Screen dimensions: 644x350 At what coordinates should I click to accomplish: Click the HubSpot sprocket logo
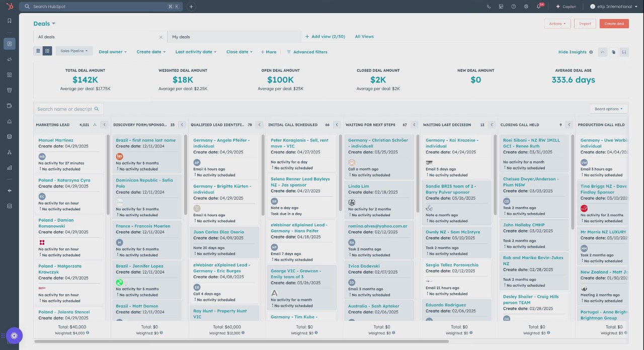[9, 7]
